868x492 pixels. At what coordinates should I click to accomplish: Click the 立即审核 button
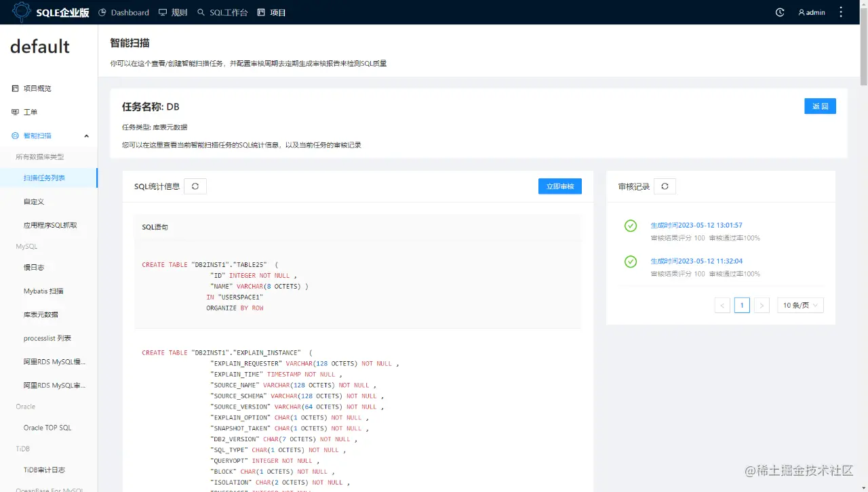point(560,186)
